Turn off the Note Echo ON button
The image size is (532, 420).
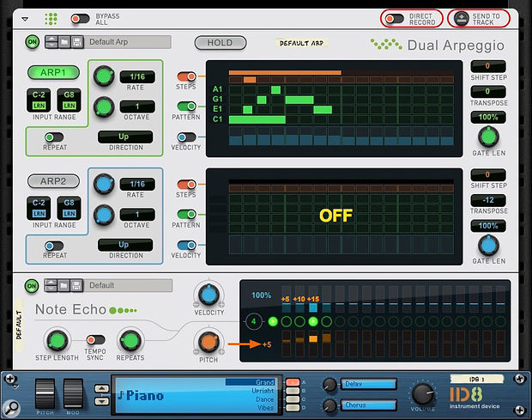[x=32, y=286]
